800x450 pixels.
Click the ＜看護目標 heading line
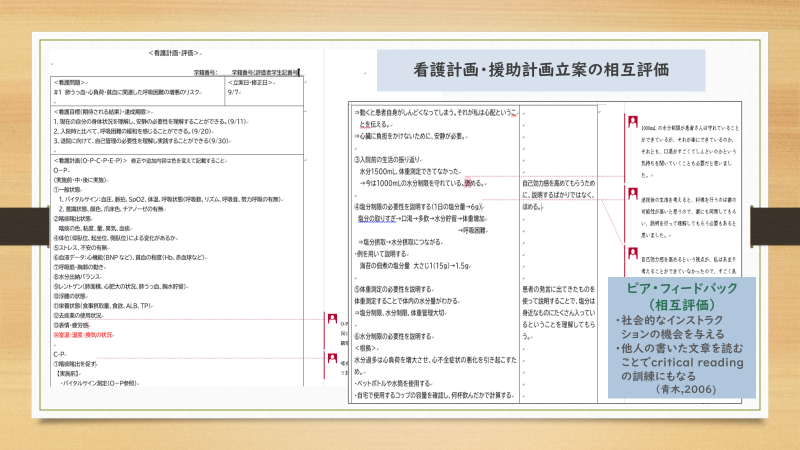pos(103,112)
